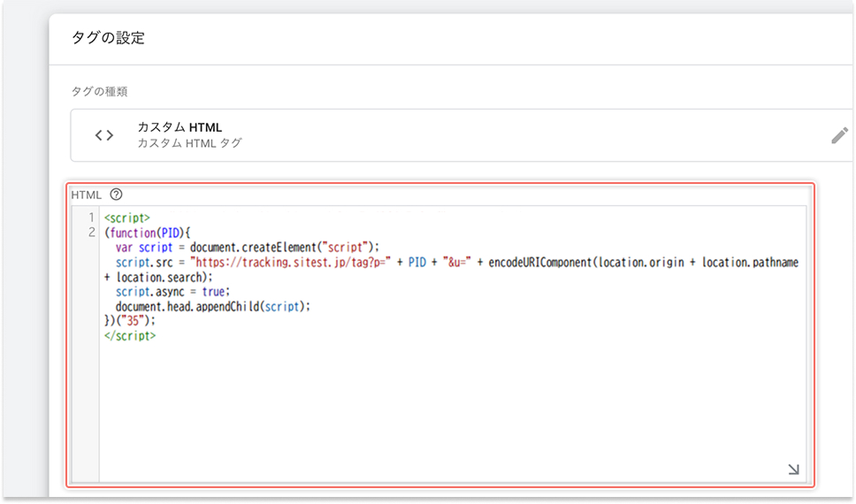Image resolution: width=856 pixels, height=504 pixels.
Task: Click the タグの種類 label
Action: click(99, 92)
